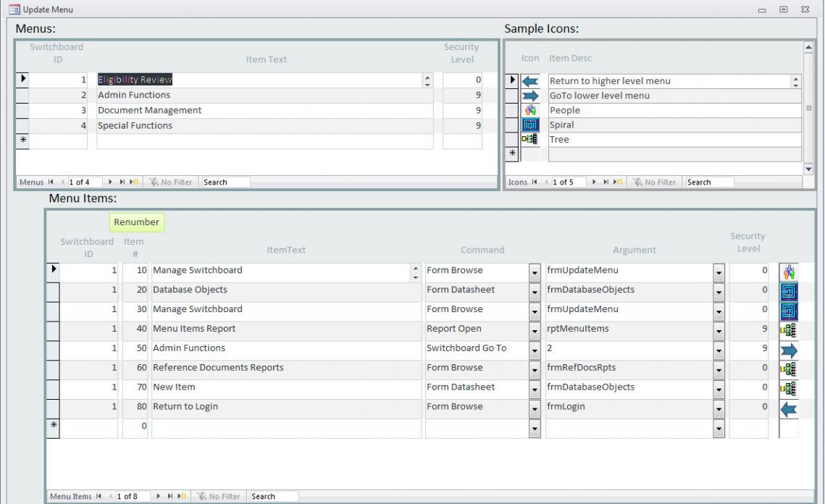Click the Search box in Icons navigator
The width and height of the screenshot is (825, 504).
(x=710, y=182)
